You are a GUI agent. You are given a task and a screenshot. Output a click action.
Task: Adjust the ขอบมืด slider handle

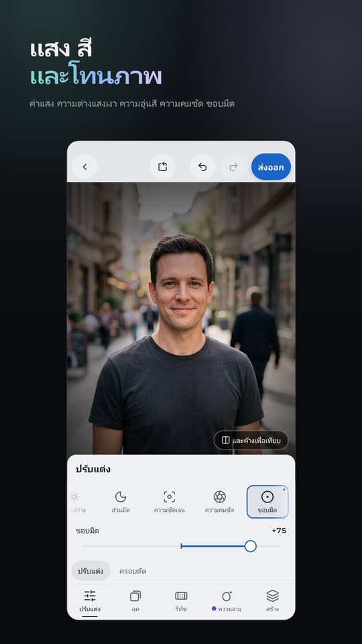click(x=250, y=546)
